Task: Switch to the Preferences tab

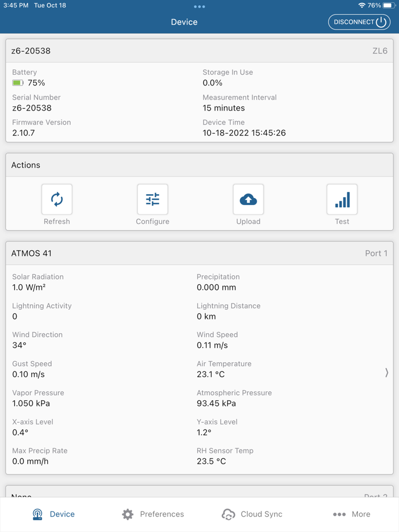Action: coord(153,514)
